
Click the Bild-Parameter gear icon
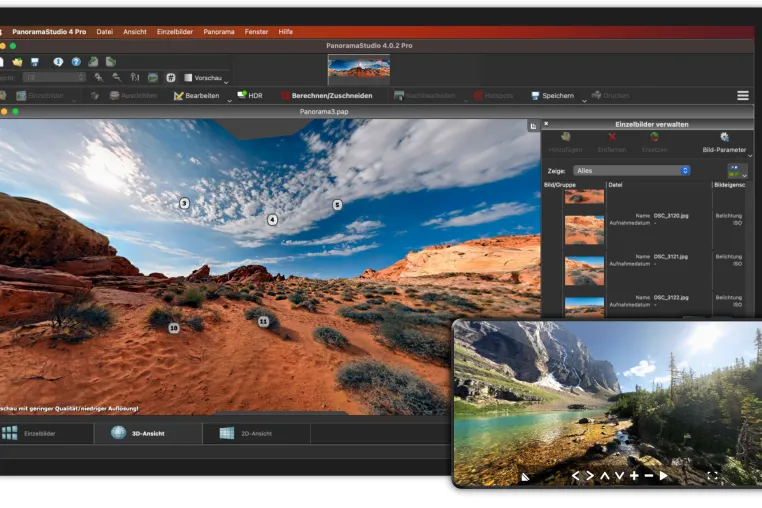tap(724, 137)
